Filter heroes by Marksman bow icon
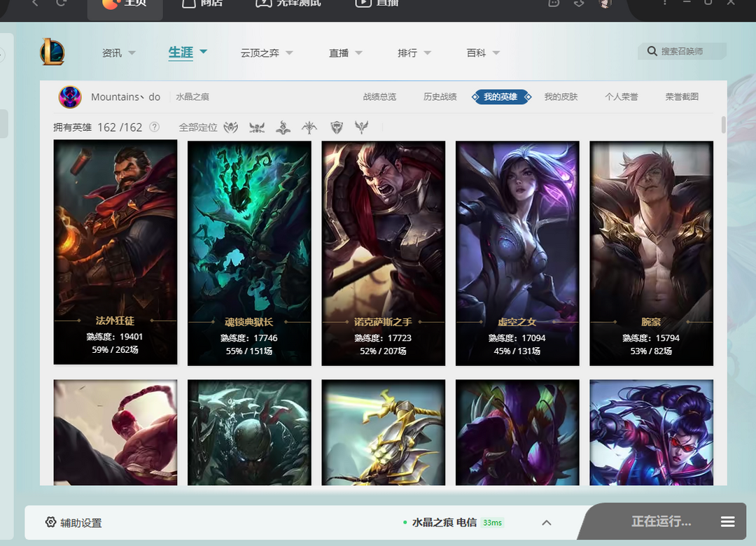The image size is (756, 546). [x=309, y=127]
